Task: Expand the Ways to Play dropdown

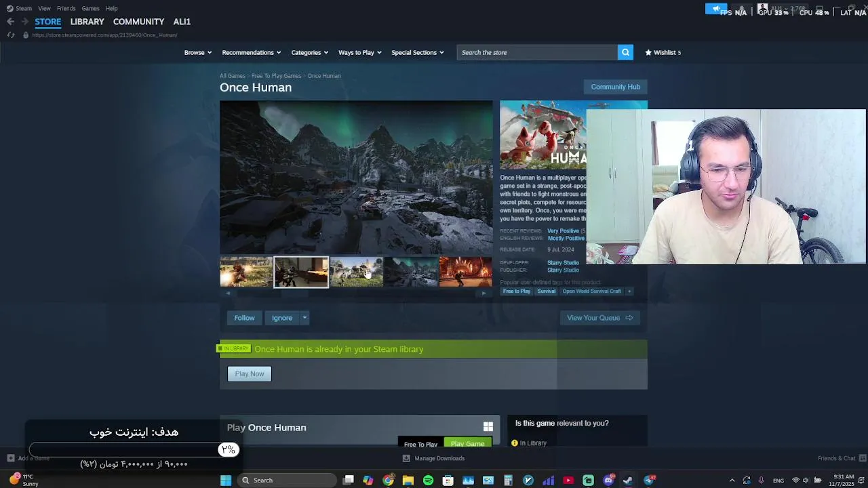Action: [359, 52]
